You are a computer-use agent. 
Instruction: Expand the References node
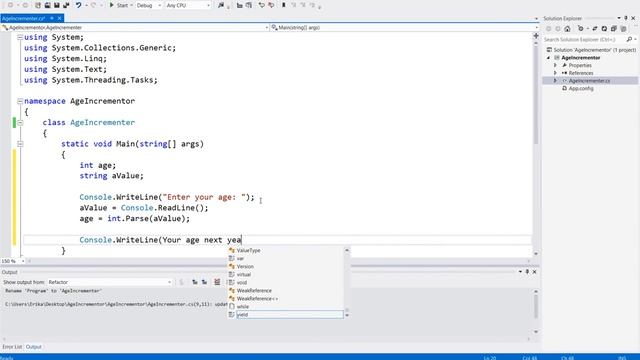[555, 73]
